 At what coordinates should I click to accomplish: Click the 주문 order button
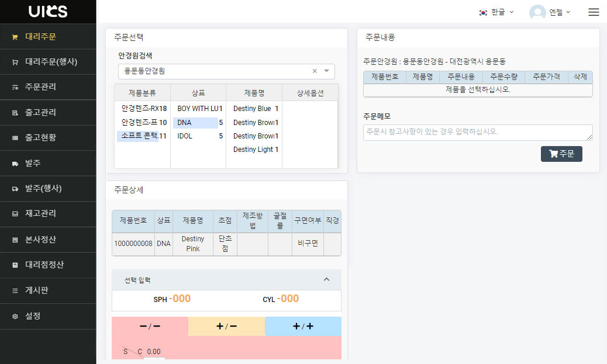coord(561,154)
